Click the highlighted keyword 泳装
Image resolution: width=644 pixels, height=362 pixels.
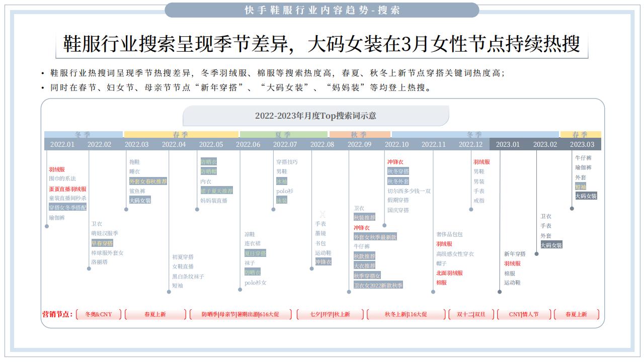pyautogui.click(x=282, y=200)
